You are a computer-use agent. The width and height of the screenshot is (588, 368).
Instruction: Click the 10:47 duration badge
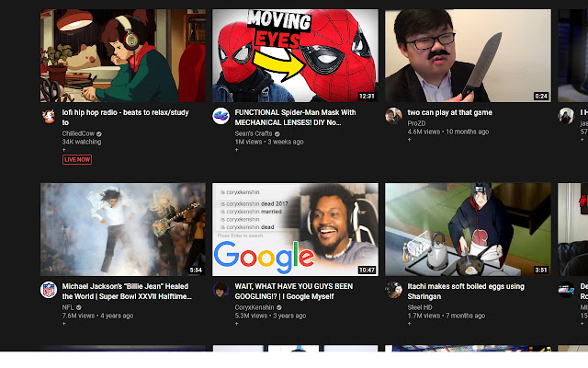tap(367, 270)
